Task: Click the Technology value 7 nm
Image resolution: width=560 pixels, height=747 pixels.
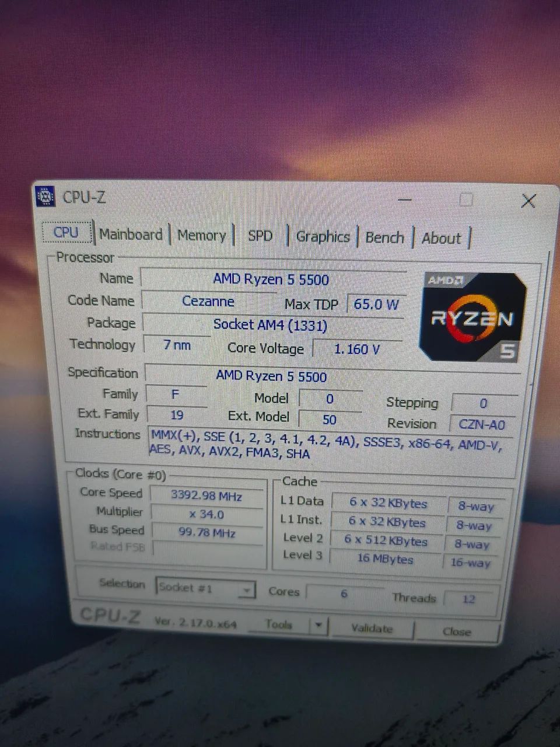Action: pyautogui.click(x=177, y=345)
